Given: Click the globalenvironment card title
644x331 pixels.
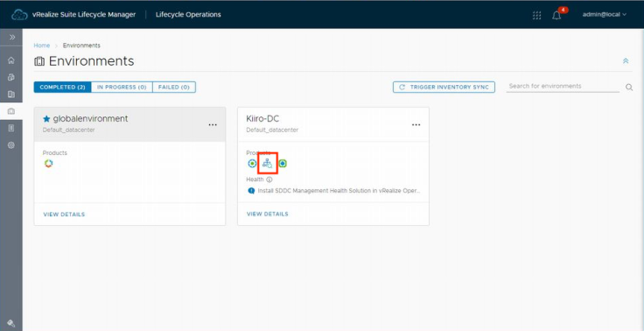Looking at the screenshot, I should point(90,118).
